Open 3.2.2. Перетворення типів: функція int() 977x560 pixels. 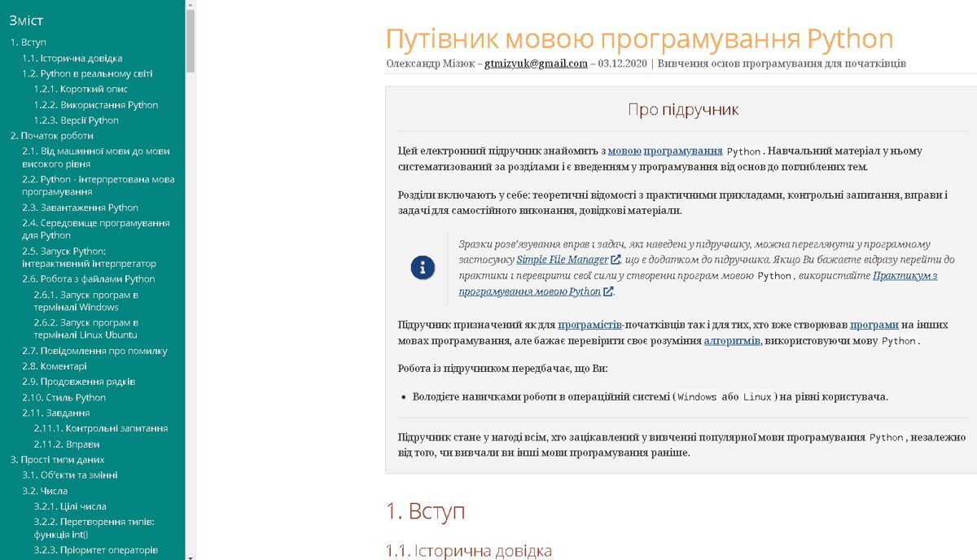[x=94, y=528]
